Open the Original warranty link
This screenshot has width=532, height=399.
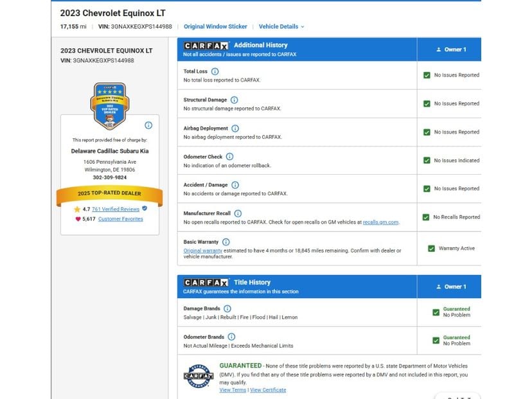[x=203, y=251]
